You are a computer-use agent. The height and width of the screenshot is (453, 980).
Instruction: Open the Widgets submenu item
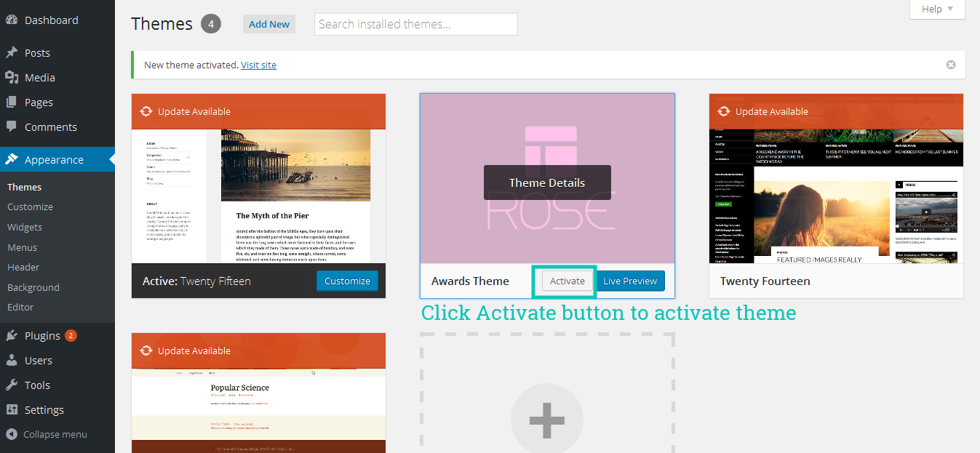25,227
